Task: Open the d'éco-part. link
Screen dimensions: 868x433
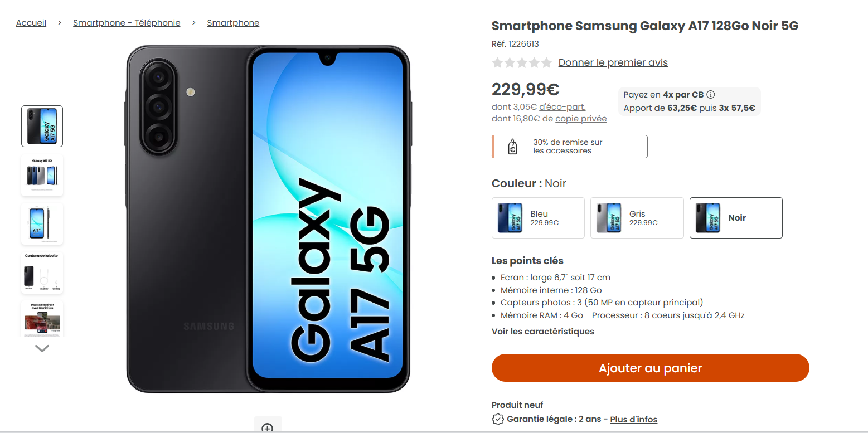Action: click(x=562, y=107)
